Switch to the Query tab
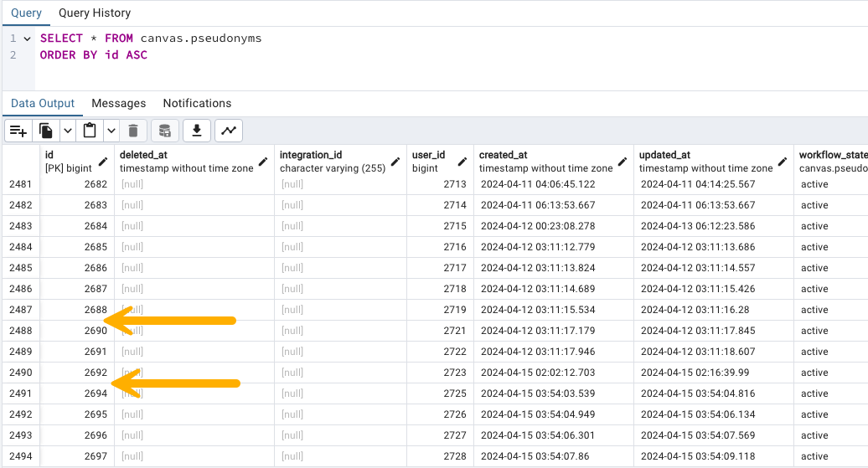The height and width of the screenshot is (468, 868). pos(26,13)
